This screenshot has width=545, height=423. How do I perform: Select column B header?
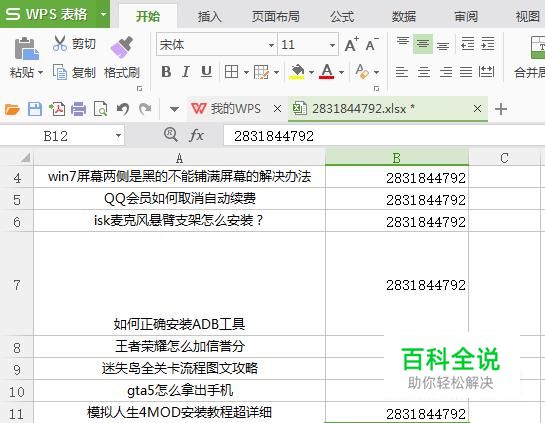point(397,158)
